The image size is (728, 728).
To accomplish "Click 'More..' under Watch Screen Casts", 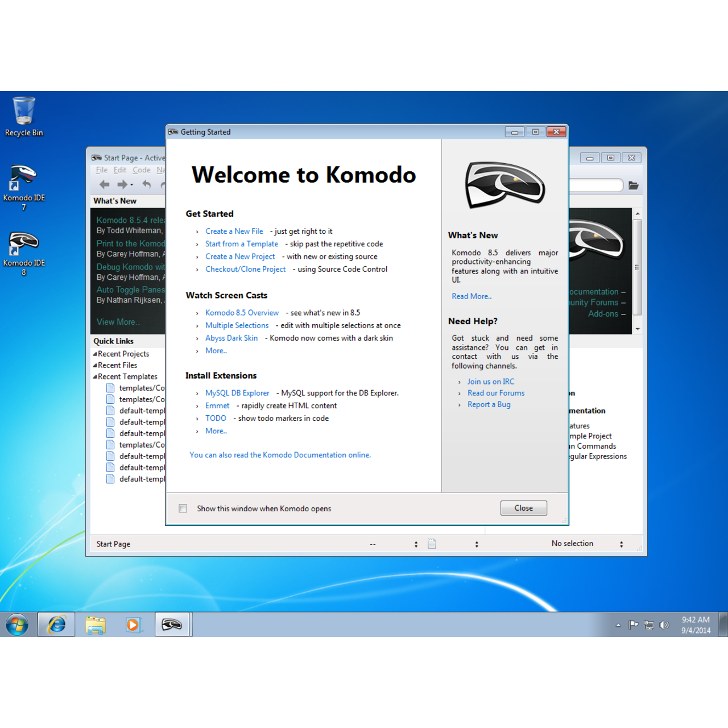I will click(216, 351).
